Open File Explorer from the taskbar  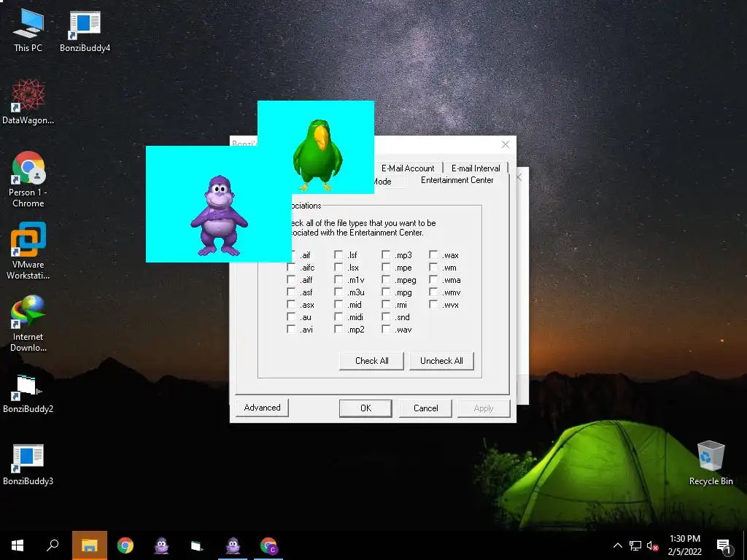pyautogui.click(x=89, y=545)
